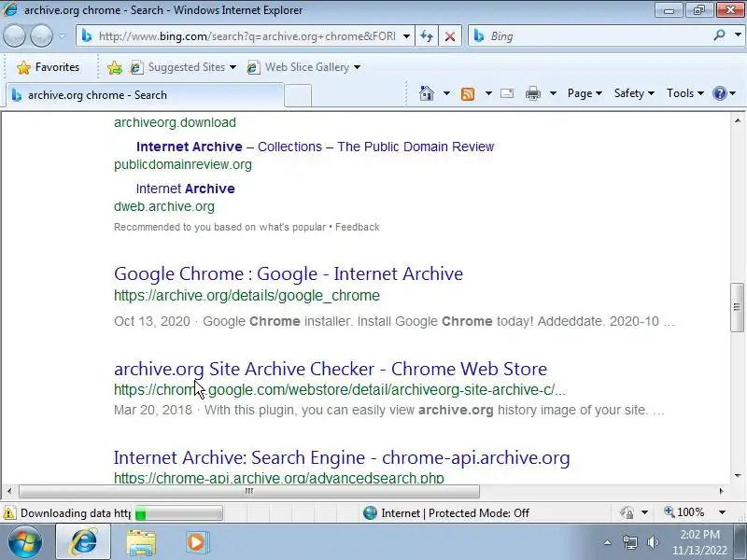Click the archive.org/details/google_chrome URL text
Viewport: 747px width, 560px height.
tap(247, 296)
